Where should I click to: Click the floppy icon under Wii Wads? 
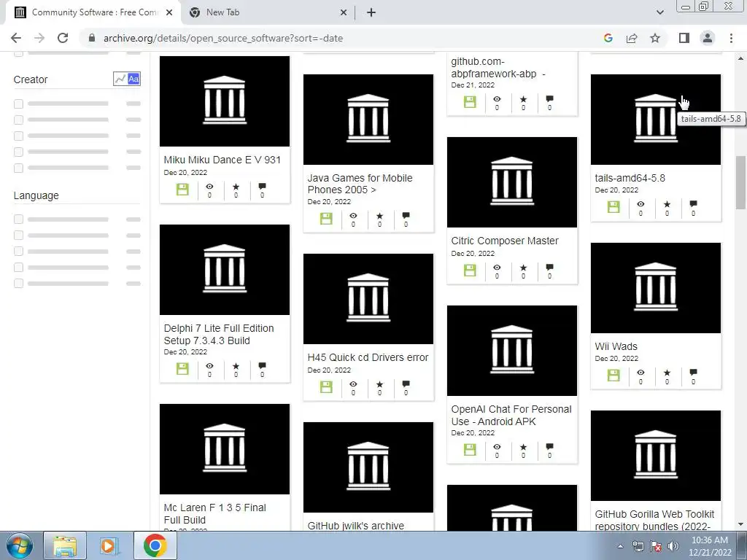614,376
